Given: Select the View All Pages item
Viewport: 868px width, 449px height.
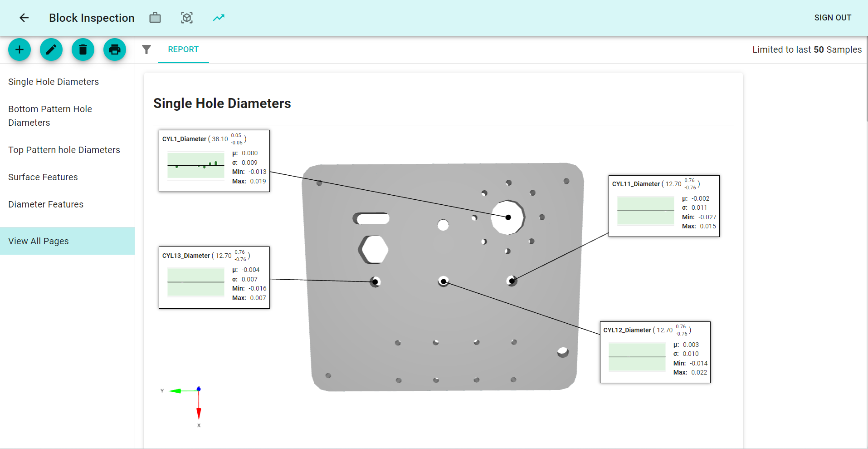Looking at the screenshot, I should coord(39,241).
